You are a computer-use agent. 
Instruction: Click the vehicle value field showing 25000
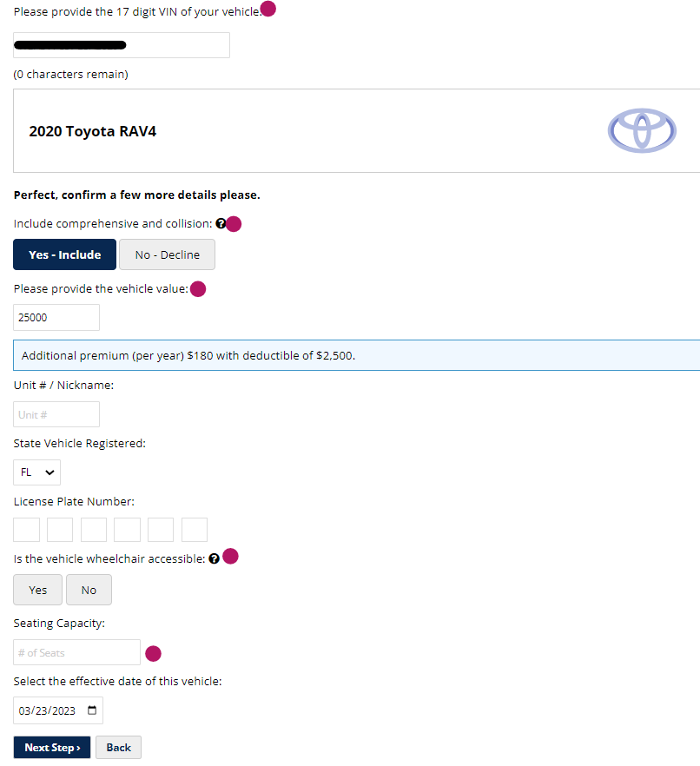tap(56, 317)
